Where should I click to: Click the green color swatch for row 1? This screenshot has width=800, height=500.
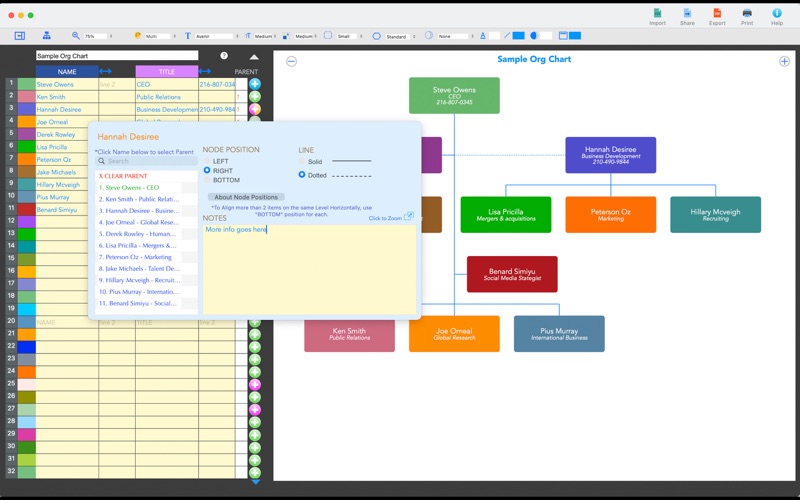pos(27,84)
